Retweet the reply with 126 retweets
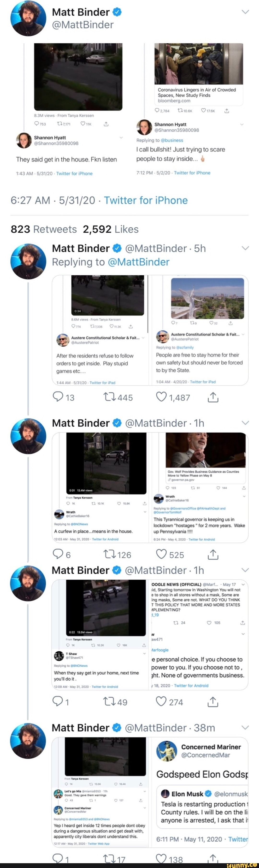This screenshot has height=868, width=259. click(x=110, y=554)
